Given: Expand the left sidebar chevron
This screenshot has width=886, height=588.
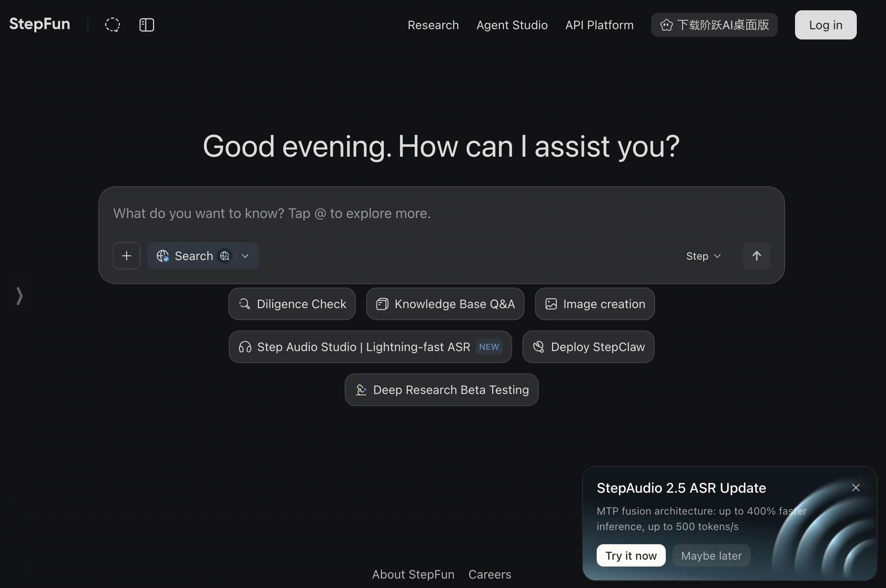Looking at the screenshot, I should 19,296.
